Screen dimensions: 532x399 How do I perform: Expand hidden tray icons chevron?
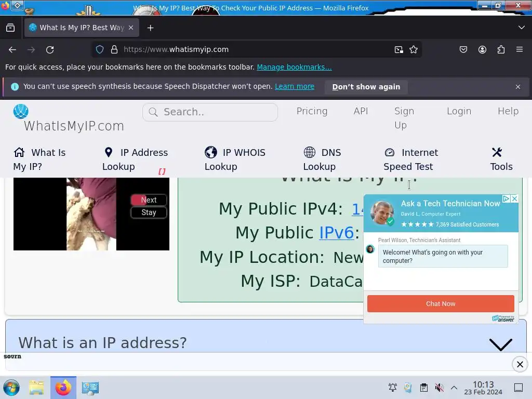click(x=454, y=388)
